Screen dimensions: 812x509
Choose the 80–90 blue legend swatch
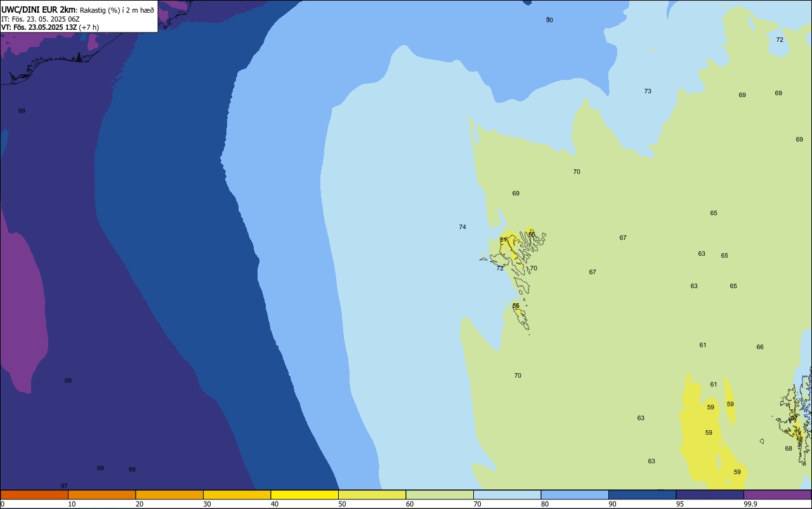point(575,494)
